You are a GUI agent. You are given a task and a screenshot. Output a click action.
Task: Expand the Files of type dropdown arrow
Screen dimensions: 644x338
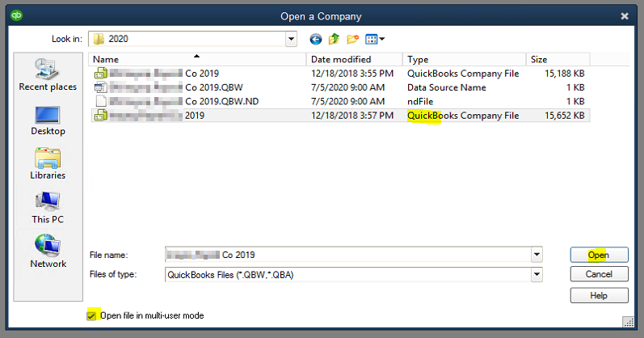(x=537, y=275)
